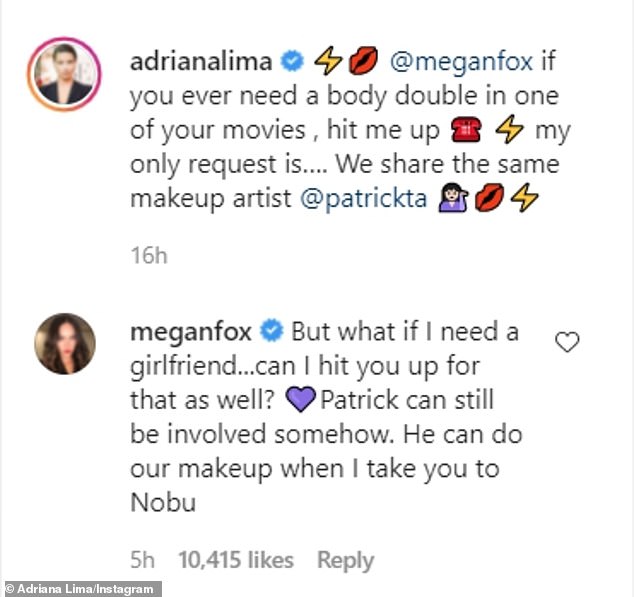The height and width of the screenshot is (597, 634).
Task: Like meganfox's comment with the heart icon
Action: pos(567,343)
